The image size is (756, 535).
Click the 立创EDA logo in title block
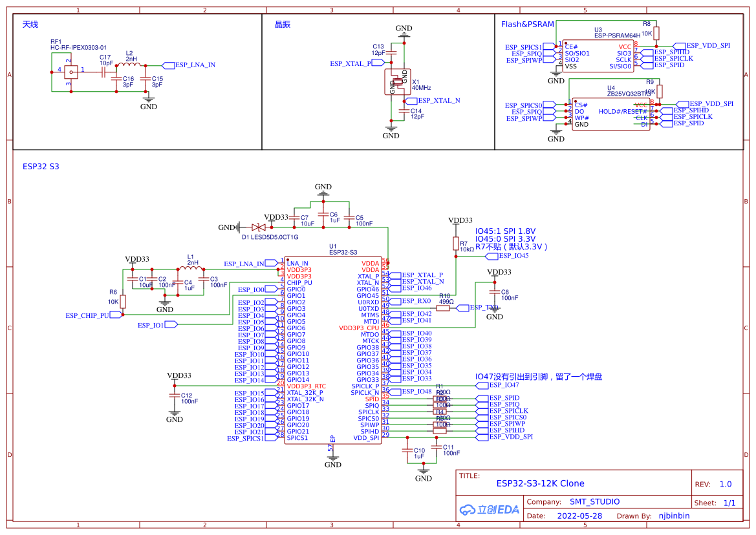(490, 510)
